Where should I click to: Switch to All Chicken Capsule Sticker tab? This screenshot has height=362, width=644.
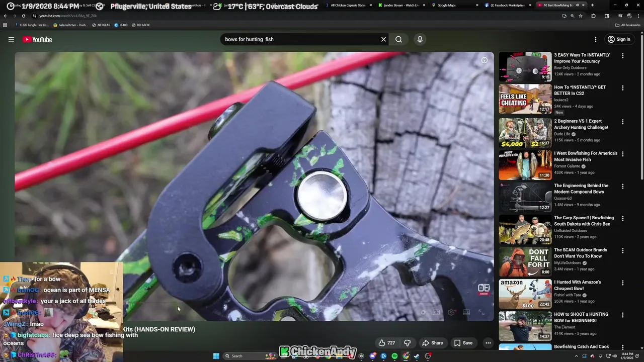348,5
